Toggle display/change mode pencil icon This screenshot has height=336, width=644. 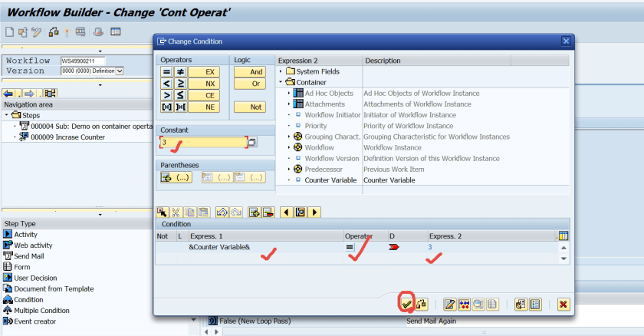click(x=37, y=31)
